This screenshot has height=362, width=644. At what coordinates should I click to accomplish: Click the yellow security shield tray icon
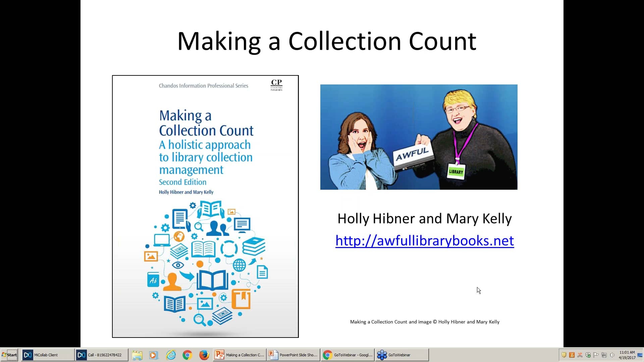pyautogui.click(x=564, y=355)
